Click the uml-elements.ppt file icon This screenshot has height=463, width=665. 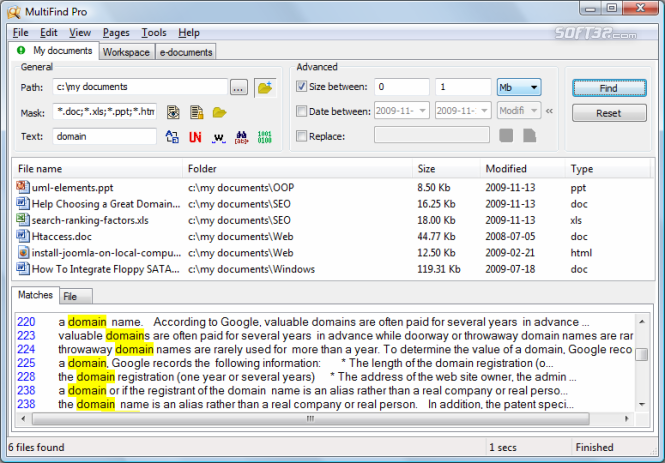[23, 187]
